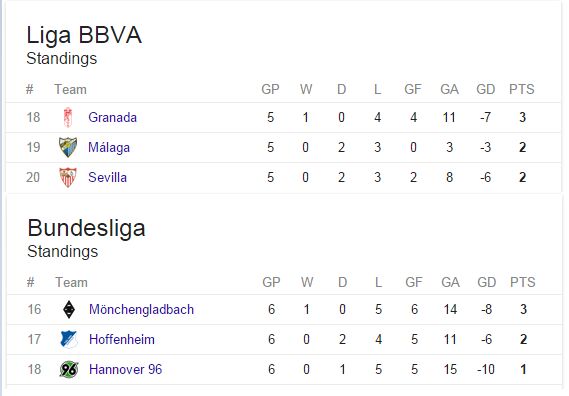Open the Sevilla team link
Viewport: 569px width, 396px height.
click(107, 177)
